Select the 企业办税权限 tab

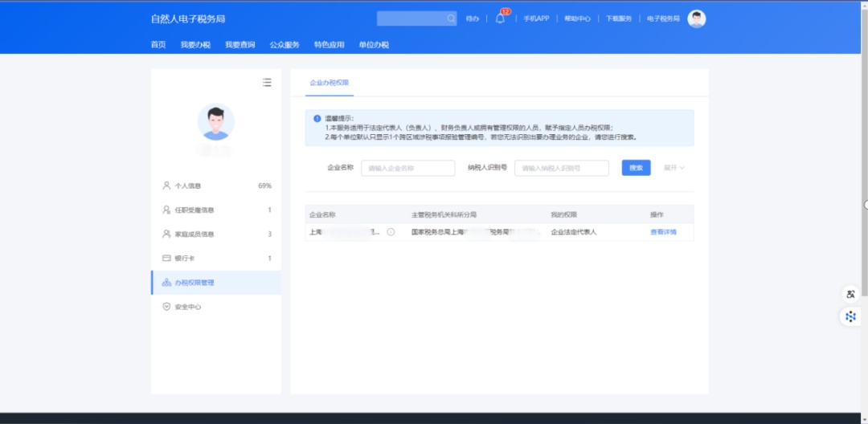pos(329,83)
